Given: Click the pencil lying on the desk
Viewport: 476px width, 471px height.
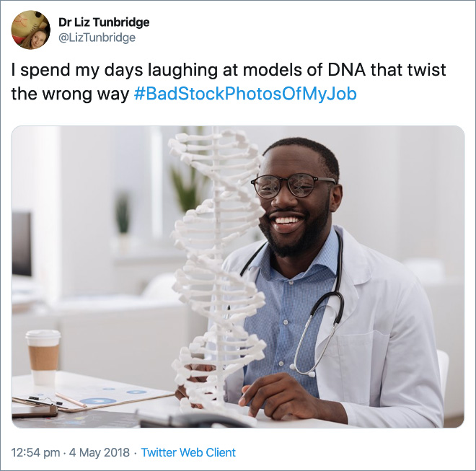Looking at the screenshot, I should click(x=71, y=400).
